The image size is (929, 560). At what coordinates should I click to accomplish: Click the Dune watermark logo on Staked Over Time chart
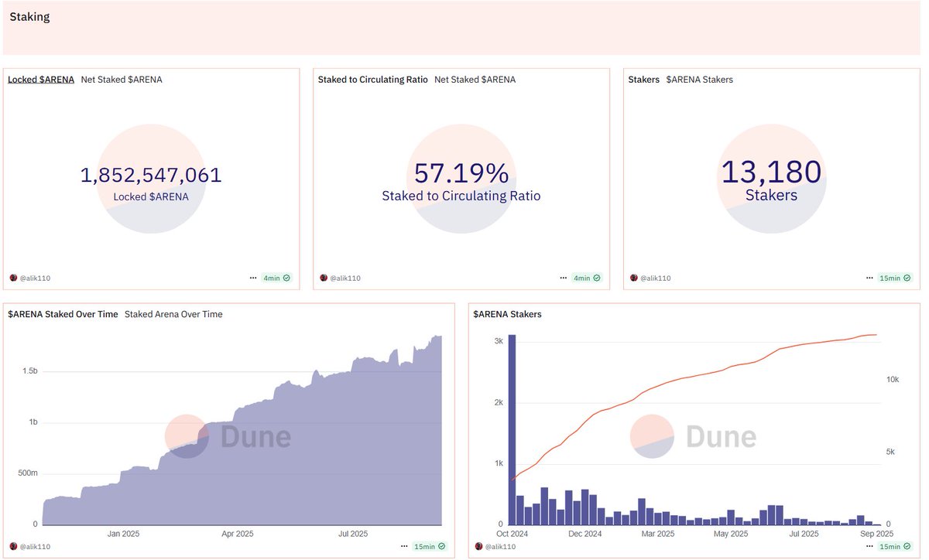187,436
